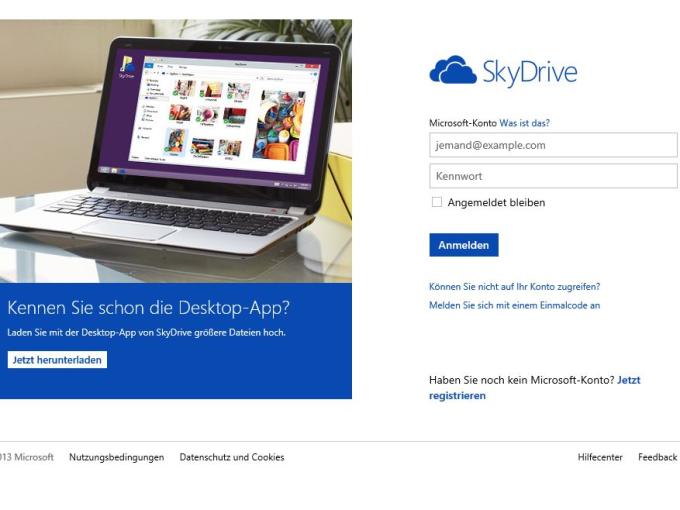This screenshot has height=510, width=680.
Task: Open the Feedback footer link
Action: 657,457
